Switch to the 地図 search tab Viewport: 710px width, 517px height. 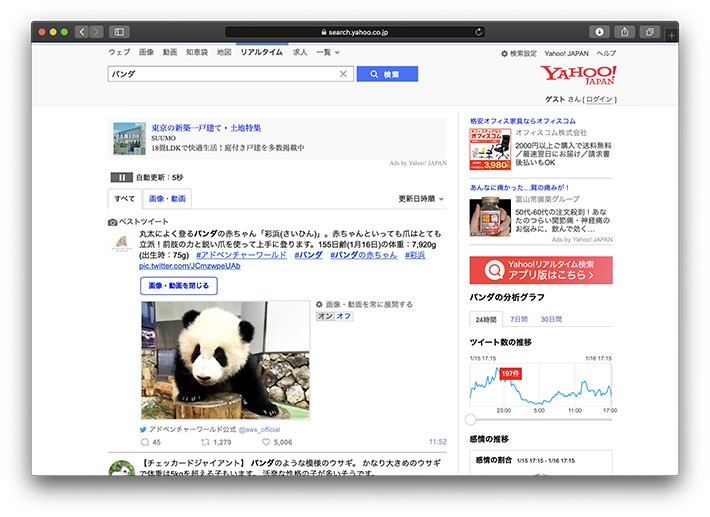pos(224,53)
